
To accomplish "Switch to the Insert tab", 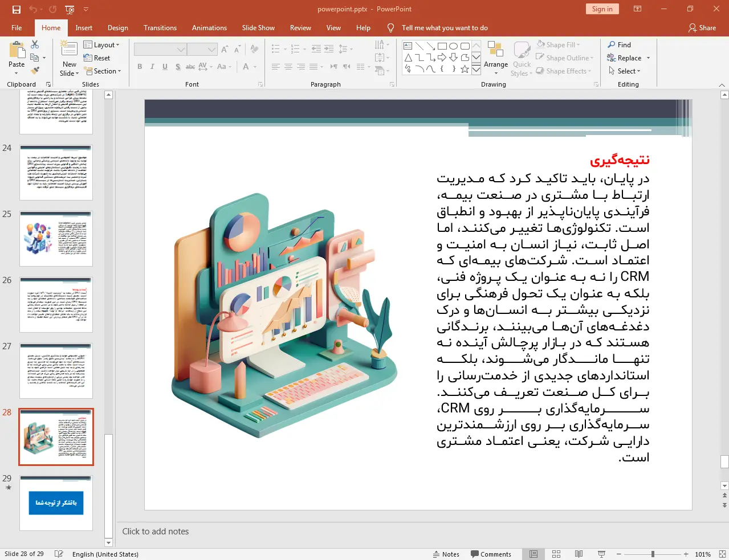I will [84, 28].
